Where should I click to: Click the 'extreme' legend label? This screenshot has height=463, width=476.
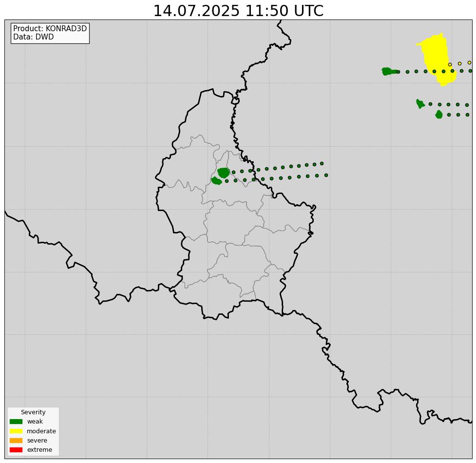[x=39, y=450]
